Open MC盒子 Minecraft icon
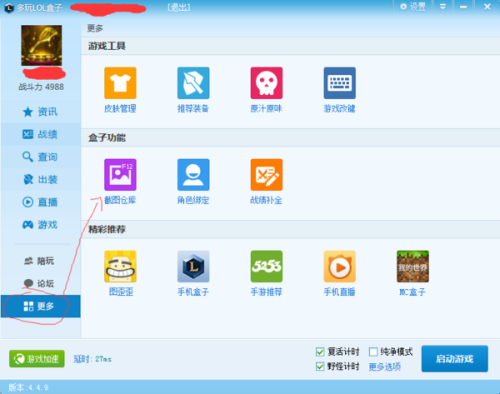This screenshot has width=500, height=394. pyautogui.click(x=413, y=266)
